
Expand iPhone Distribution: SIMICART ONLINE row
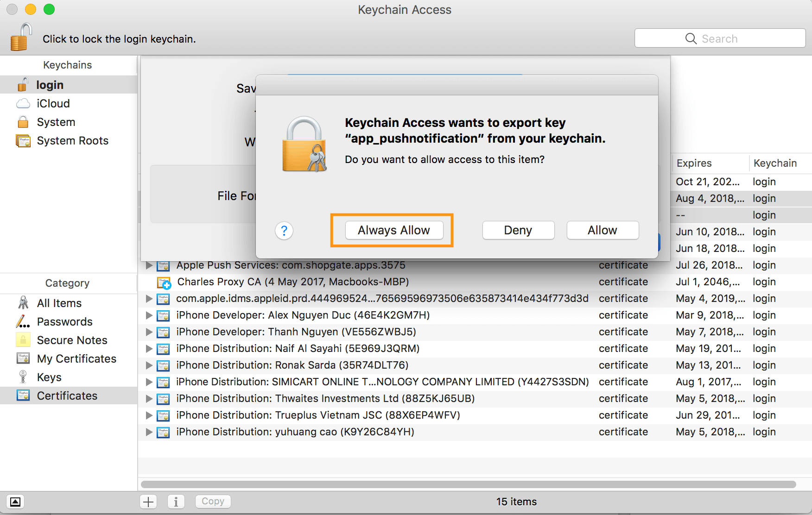click(x=149, y=382)
